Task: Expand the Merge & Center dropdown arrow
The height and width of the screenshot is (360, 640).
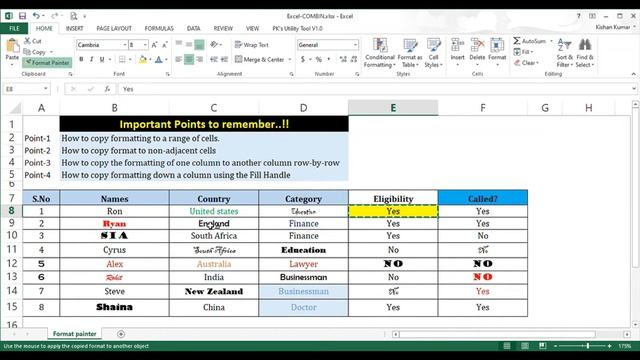Action: tap(290, 60)
